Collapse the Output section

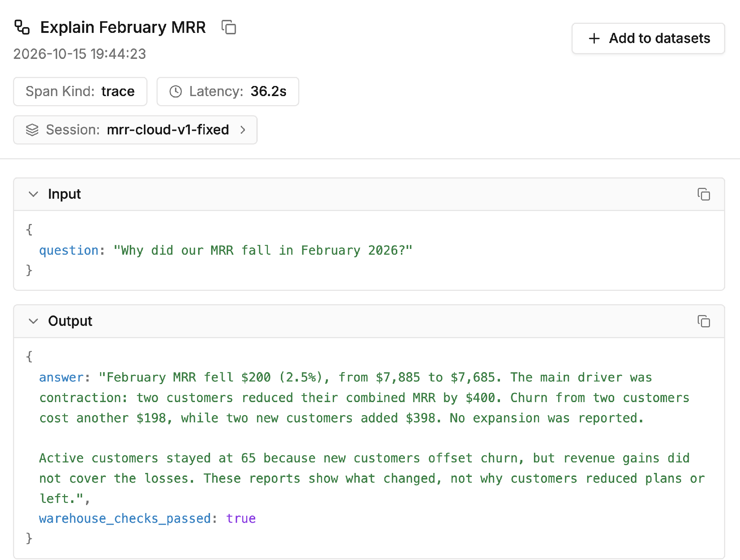[x=33, y=321]
